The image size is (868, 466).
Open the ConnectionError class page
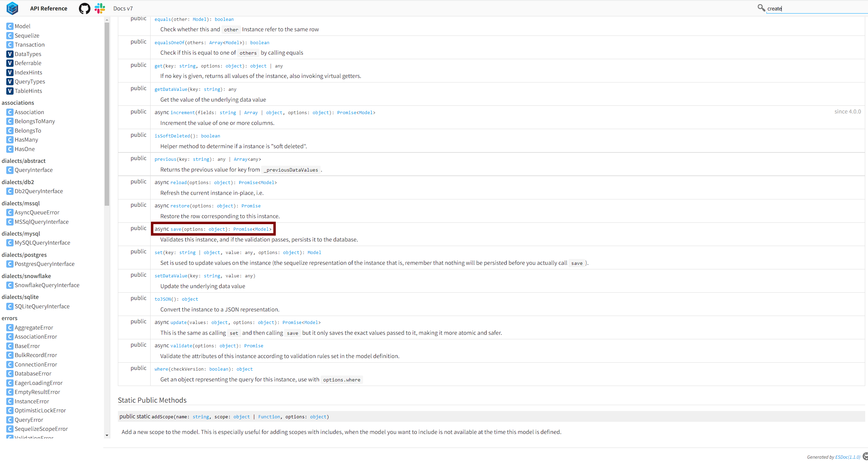tap(36, 364)
